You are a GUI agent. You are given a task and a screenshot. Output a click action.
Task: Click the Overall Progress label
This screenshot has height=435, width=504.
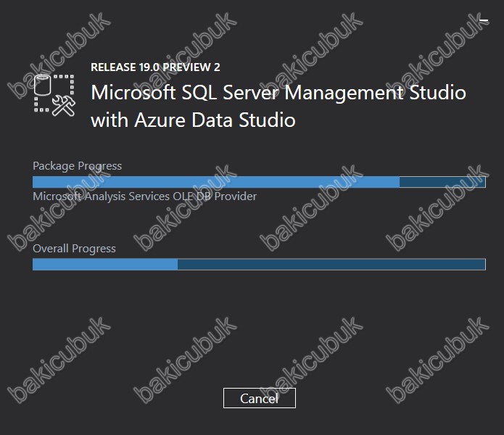click(x=74, y=249)
